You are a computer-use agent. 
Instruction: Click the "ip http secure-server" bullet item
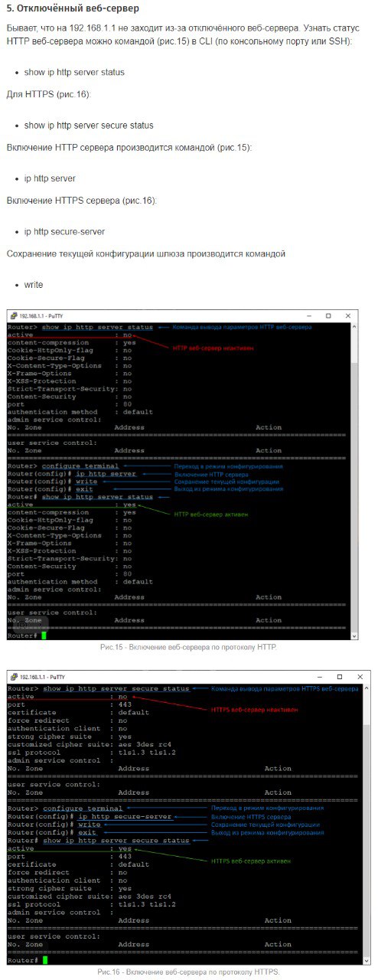coord(64,231)
